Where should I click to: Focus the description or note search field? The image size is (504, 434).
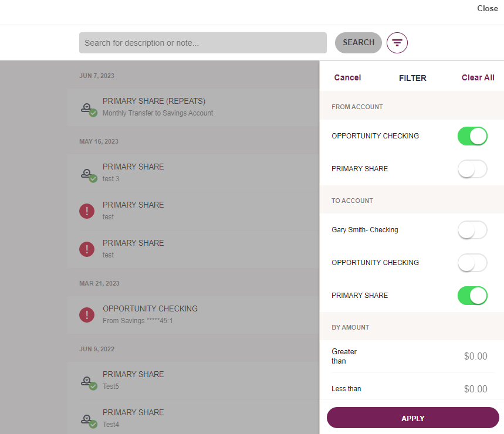(x=203, y=43)
